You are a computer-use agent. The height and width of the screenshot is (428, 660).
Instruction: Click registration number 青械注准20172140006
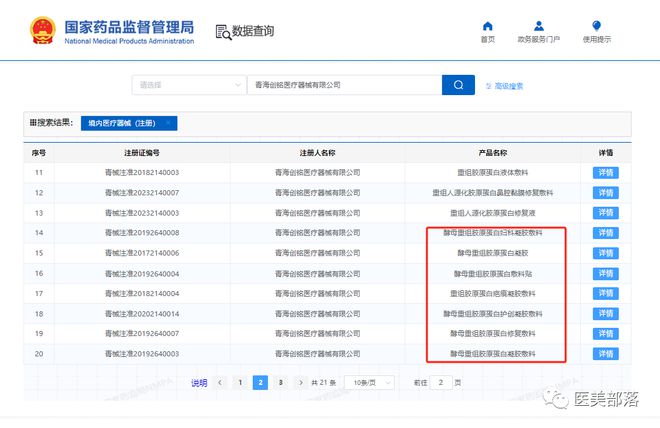tap(142, 253)
